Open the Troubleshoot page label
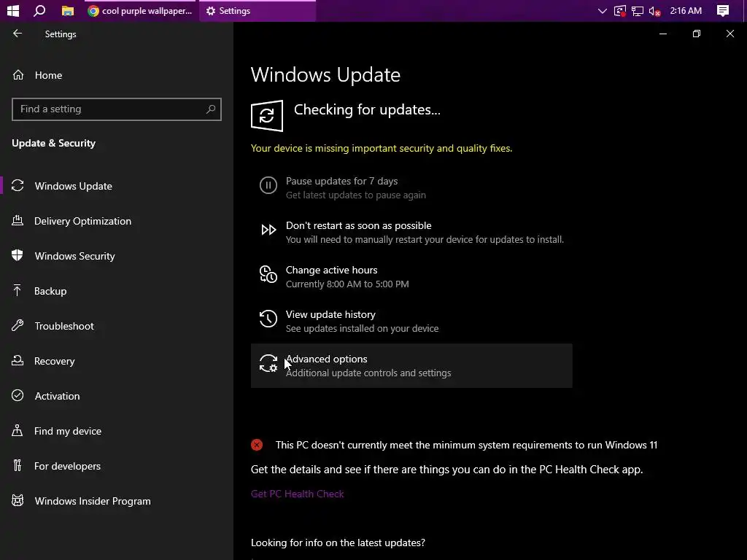The image size is (747, 560). click(64, 326)
